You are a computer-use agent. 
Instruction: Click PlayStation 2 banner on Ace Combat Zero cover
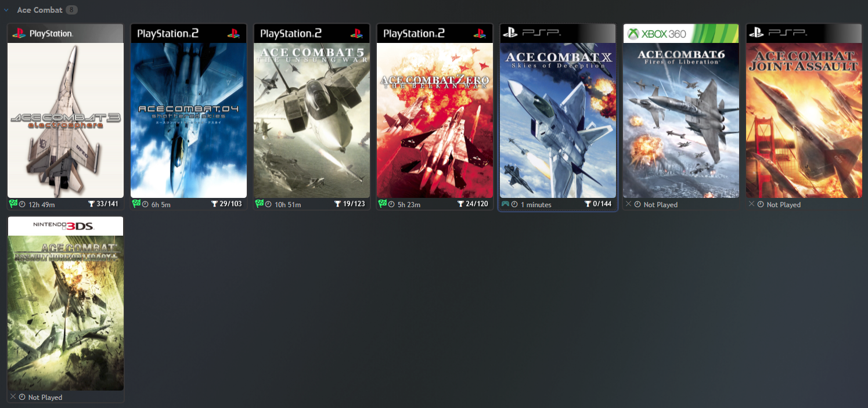pyautogui.click(x=435, y=34)
